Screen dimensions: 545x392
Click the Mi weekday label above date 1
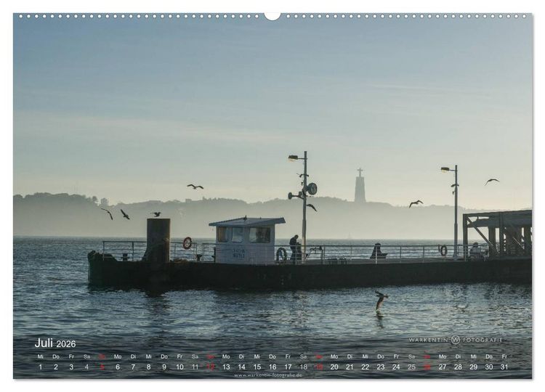pyautogui.click(x=40, y=356)
